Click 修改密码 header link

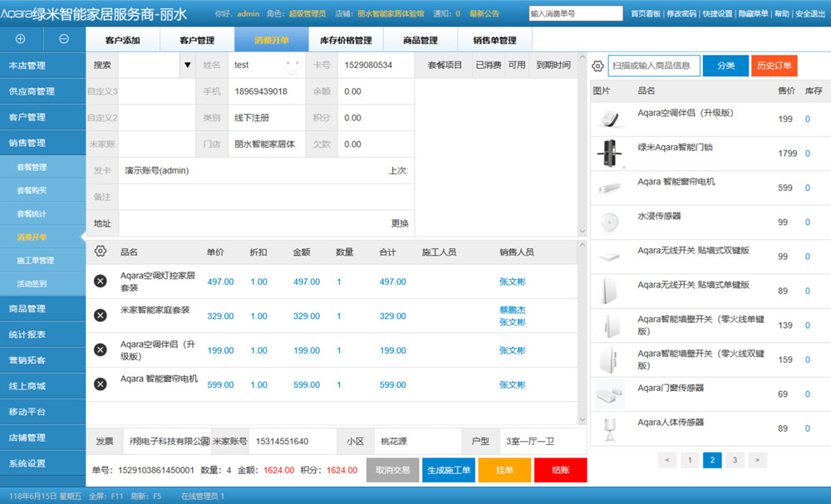coord(681,14)
